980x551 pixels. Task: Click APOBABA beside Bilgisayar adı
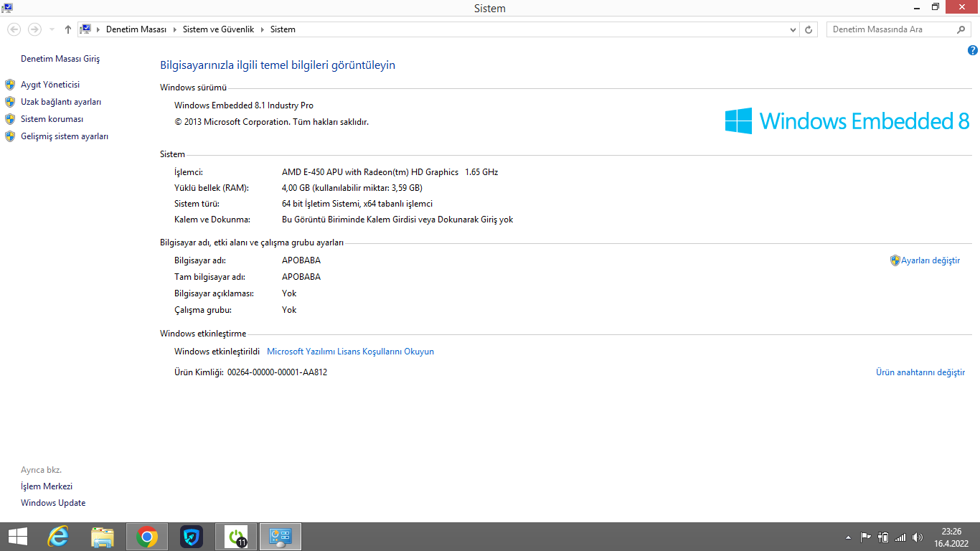coord(301,260)
